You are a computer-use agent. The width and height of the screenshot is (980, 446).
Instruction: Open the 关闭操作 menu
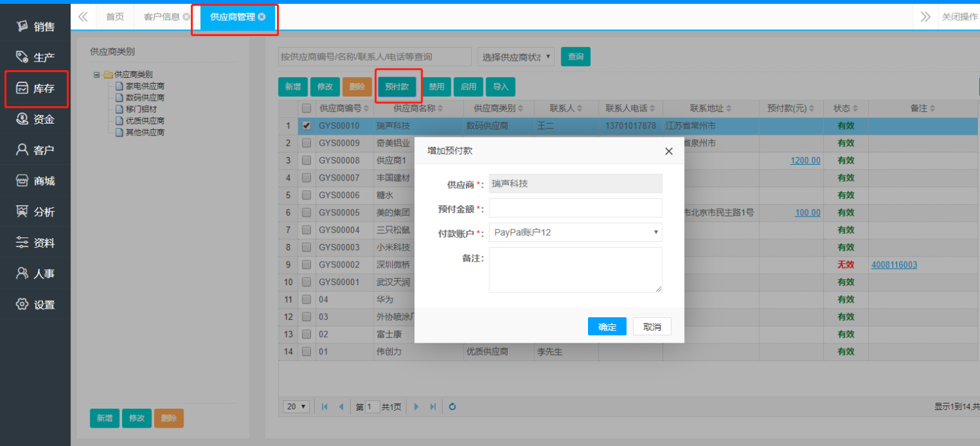(959, 17)
